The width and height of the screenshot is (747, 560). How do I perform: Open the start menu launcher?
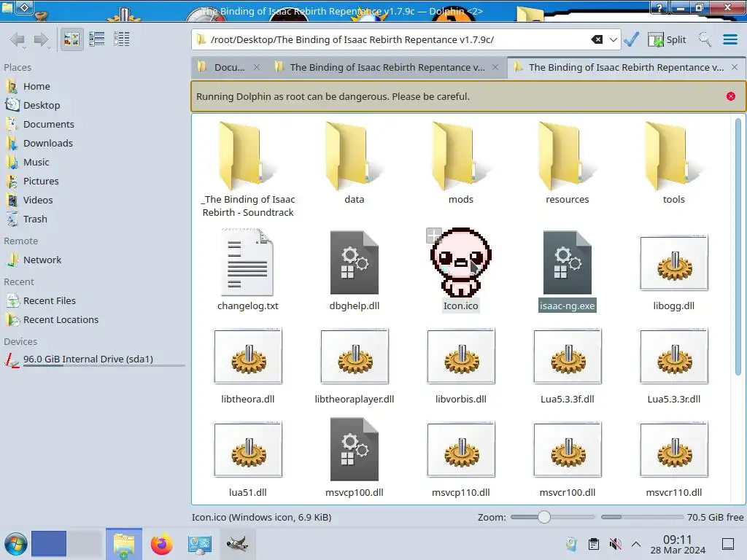click(16, 544)
